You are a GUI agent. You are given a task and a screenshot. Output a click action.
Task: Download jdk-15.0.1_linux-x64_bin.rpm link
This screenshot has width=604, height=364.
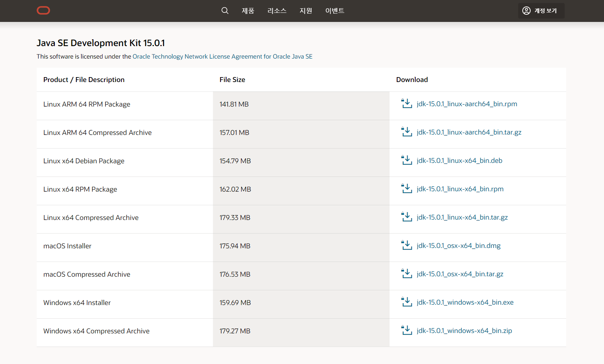point(460,189)
